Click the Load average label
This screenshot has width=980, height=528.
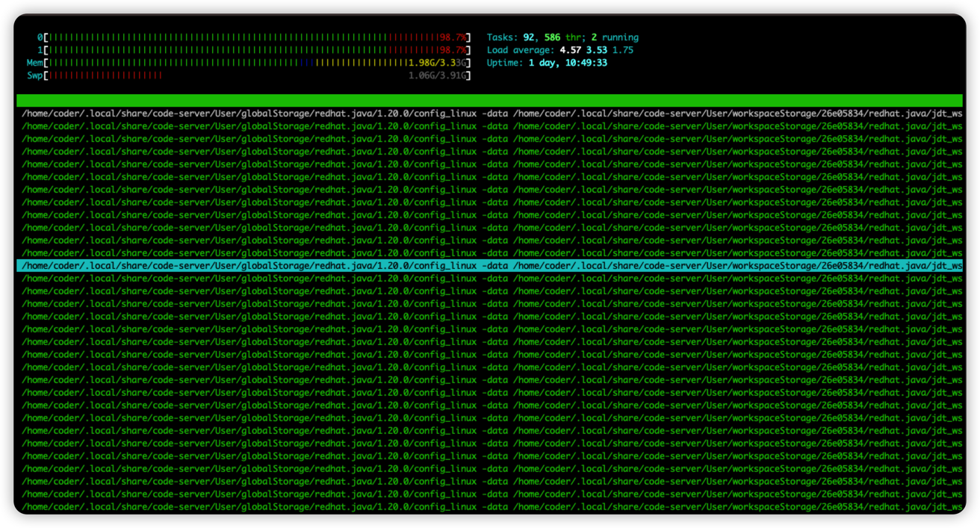(x=518, y=50)
